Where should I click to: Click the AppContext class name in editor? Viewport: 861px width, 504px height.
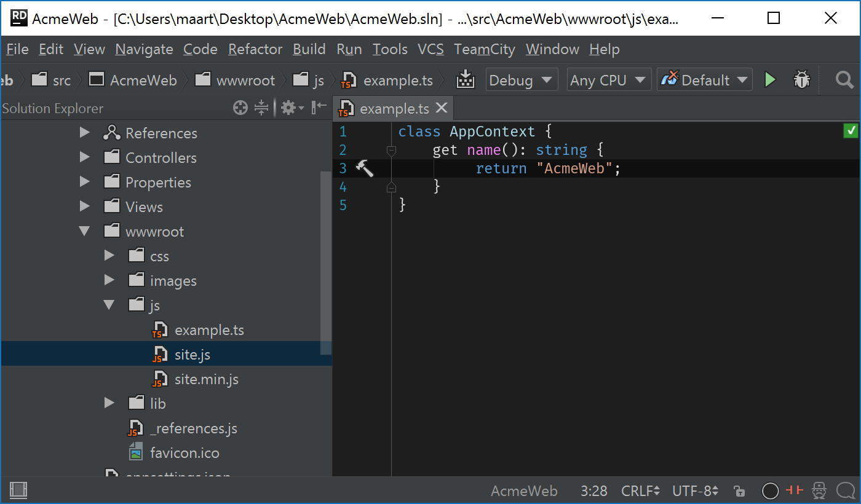coord(493,132)
